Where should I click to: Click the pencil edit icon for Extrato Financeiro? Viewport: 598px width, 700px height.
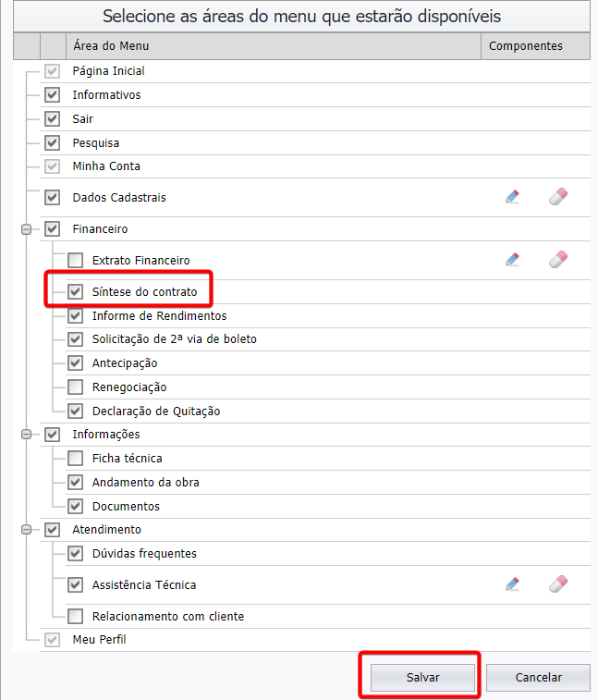pyautogui.click(x=512, y=260)
